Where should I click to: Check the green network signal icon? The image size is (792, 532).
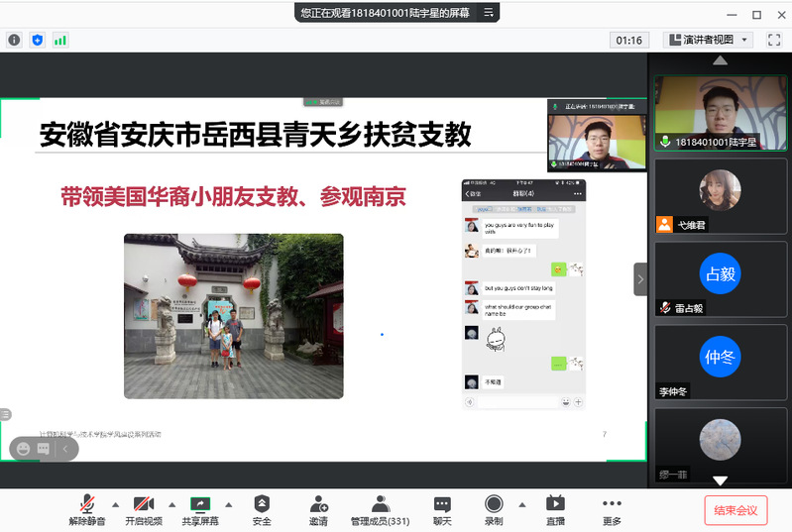point(60,41)
